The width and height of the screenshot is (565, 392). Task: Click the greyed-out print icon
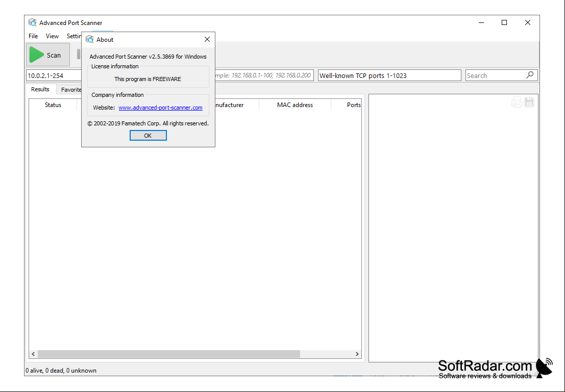(517, 102)
